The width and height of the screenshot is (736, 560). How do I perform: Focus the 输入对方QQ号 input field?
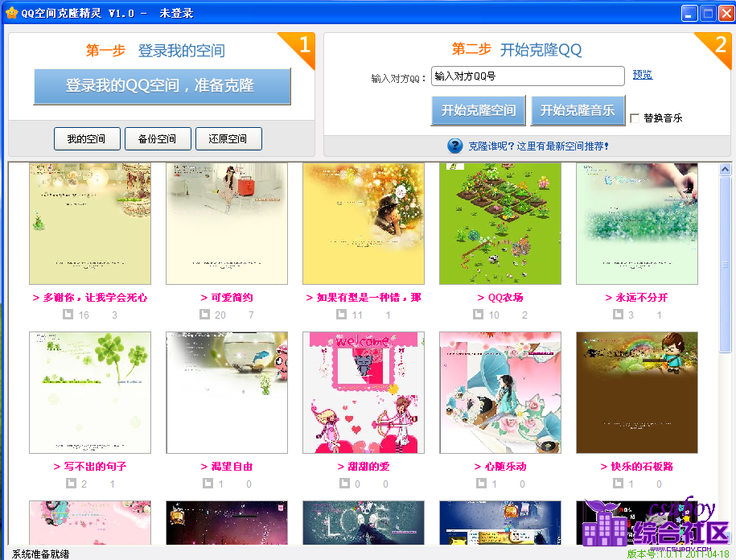528,76
